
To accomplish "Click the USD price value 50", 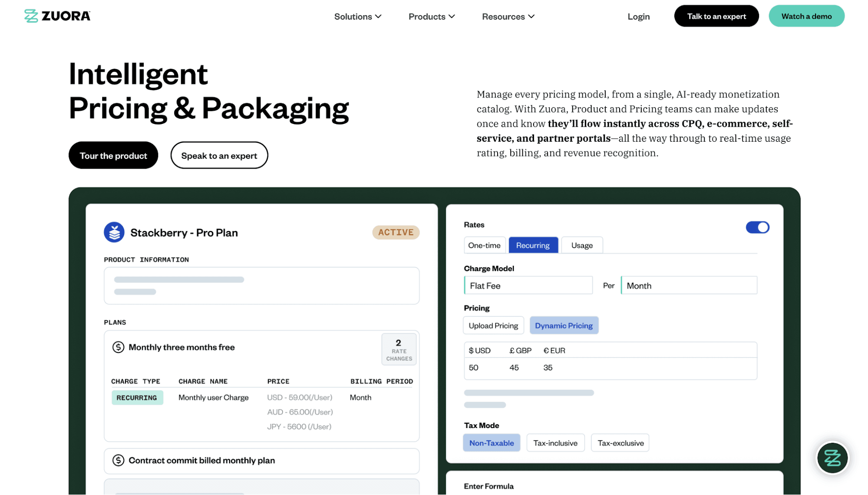I will click(x=473, y=368).
